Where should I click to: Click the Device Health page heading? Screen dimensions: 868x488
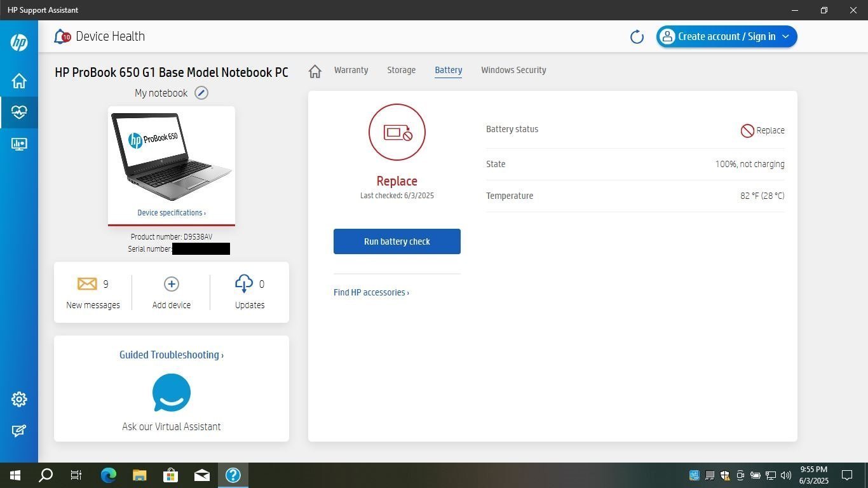coord(111,37)
